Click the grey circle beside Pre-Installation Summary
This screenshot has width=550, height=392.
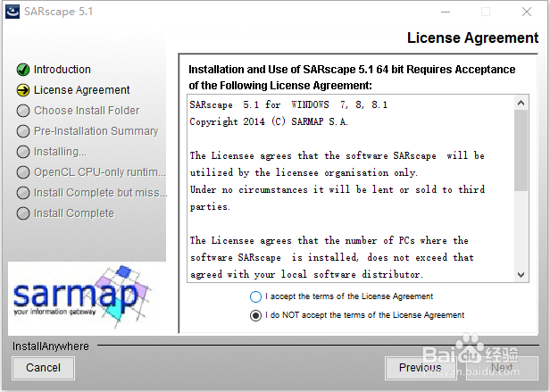pos(23,131)
